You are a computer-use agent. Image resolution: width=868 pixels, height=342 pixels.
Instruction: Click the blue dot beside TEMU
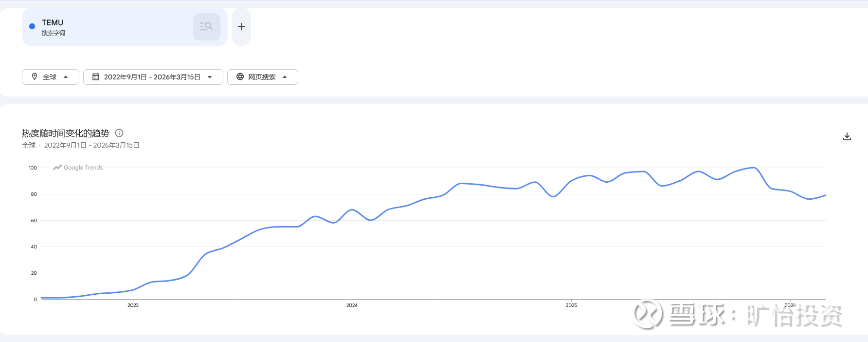click(32, 26)
